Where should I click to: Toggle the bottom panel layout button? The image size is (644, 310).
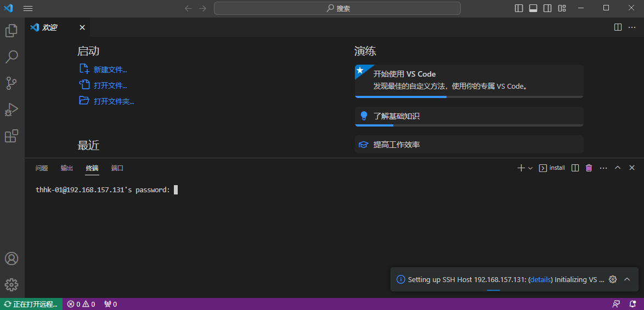click(x=533, y=8)
